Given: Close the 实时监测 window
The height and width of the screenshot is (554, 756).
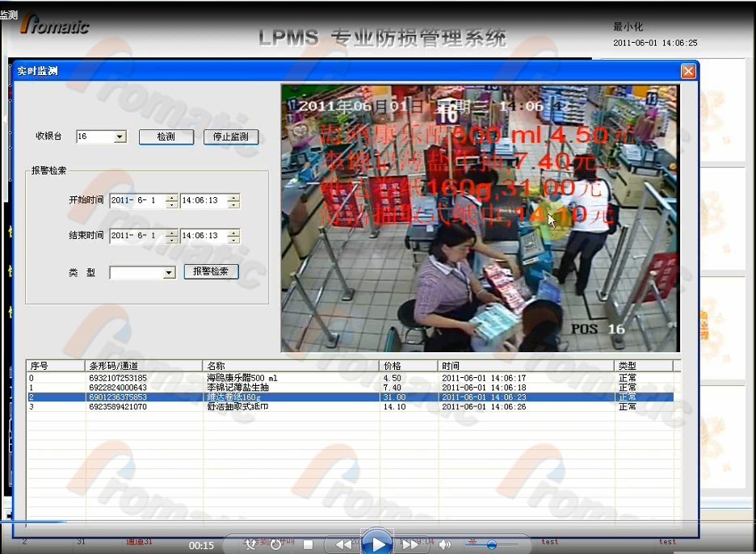Looking at the screenshot, I should (x=687, y=71).
